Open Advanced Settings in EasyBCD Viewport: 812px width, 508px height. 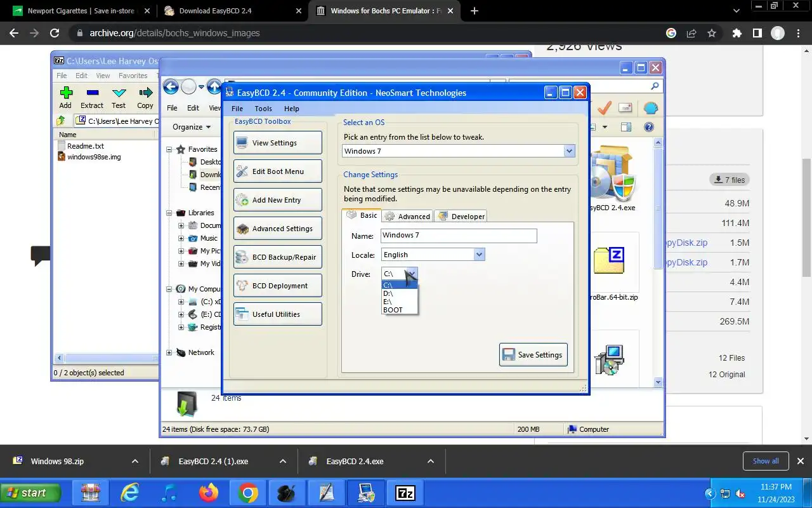point(278,229)
